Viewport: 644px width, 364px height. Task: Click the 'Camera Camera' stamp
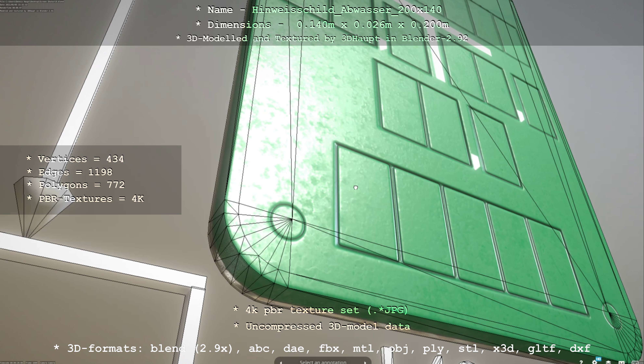pos(47,363)
